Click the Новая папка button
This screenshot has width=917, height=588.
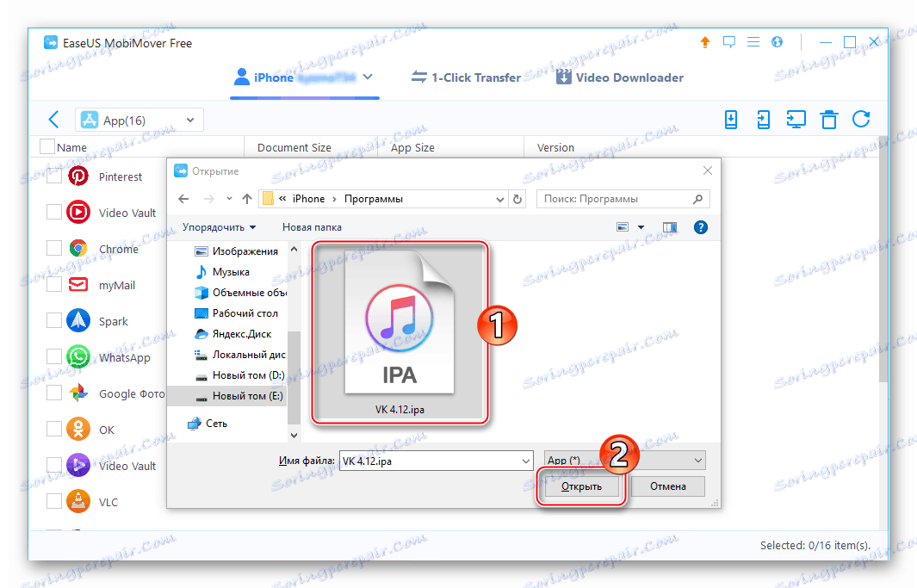coord(312,226)
